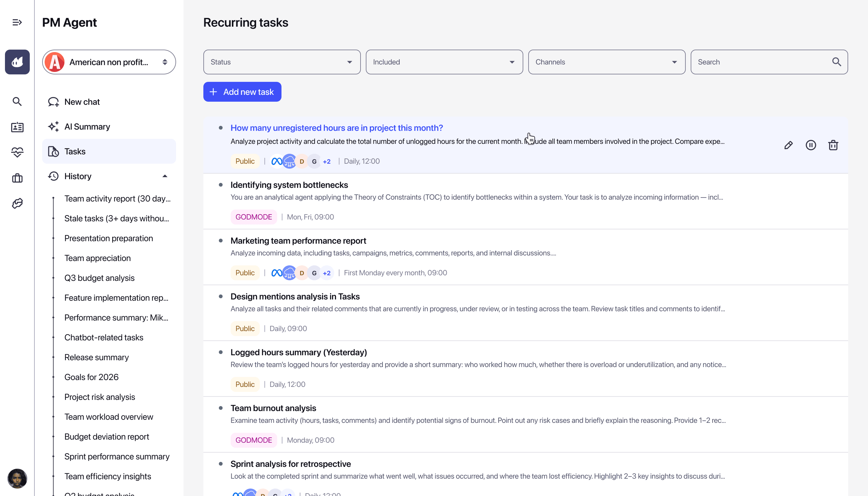Screen dimensions: 868x496
Task: Open the Included filter dropdown
Action: [444, 62]
